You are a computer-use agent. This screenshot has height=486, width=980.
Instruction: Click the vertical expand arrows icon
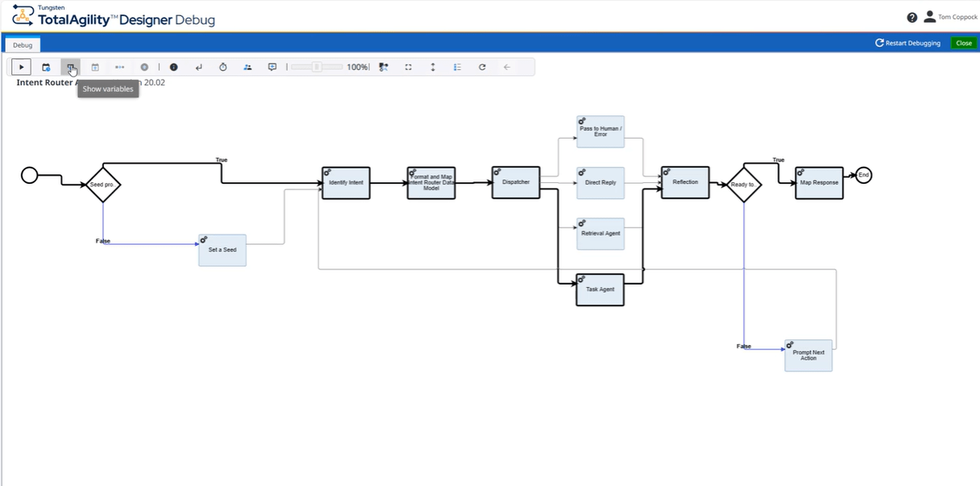click(x=433, y=67)
